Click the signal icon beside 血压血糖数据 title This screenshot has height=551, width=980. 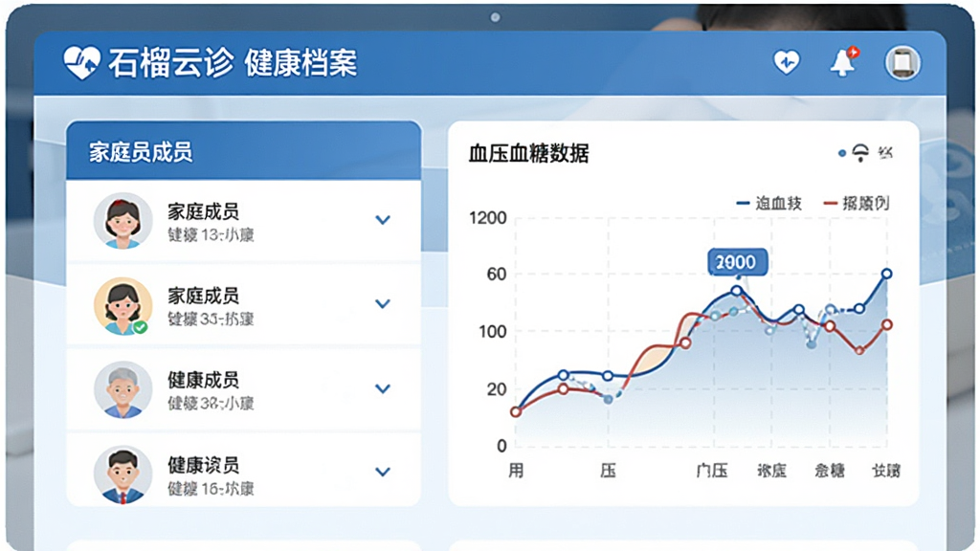(x=860, y=152)
